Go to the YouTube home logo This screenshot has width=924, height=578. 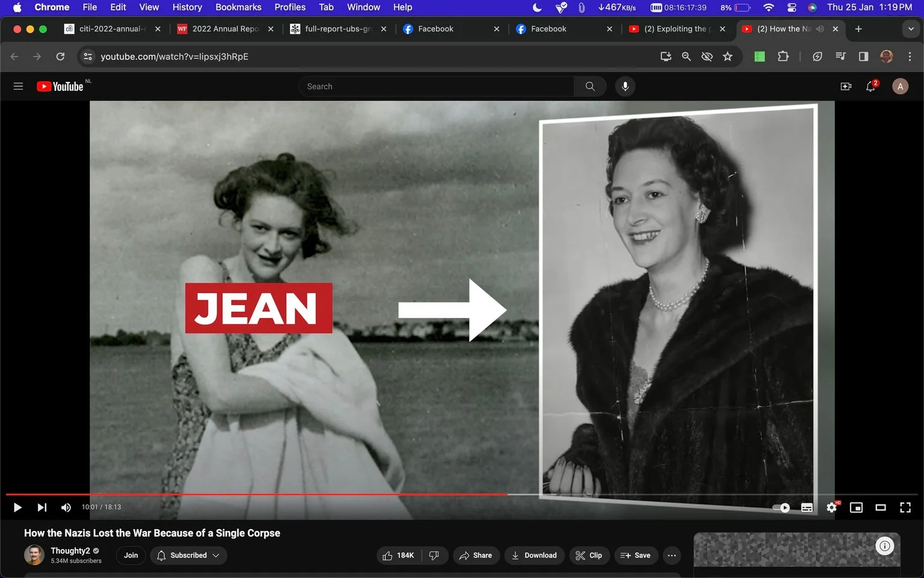point(60,86)
